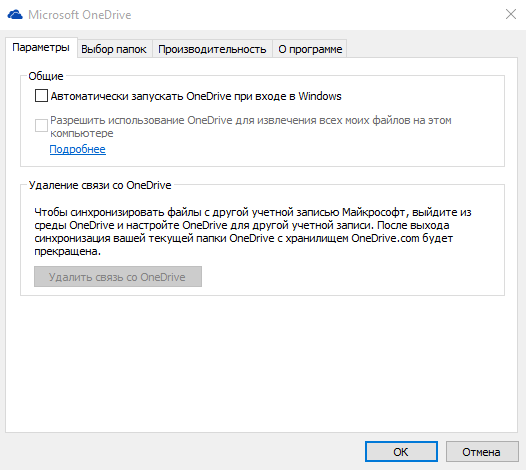Image resolution: width=526 pixels, height=470 pixels.
Task: Enable auto-start OneDrive at Windows sign-in checkbox
Action: point(41,96)
